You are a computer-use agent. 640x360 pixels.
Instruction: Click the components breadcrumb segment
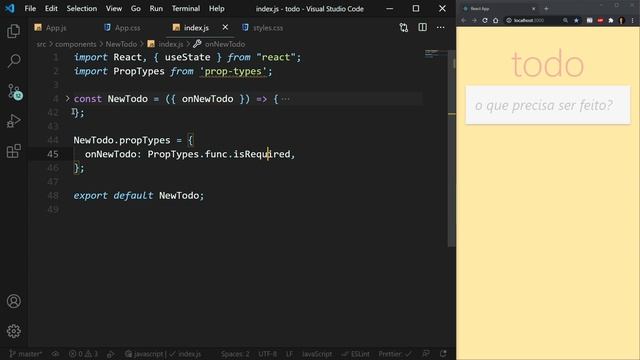tap(76, 44)
